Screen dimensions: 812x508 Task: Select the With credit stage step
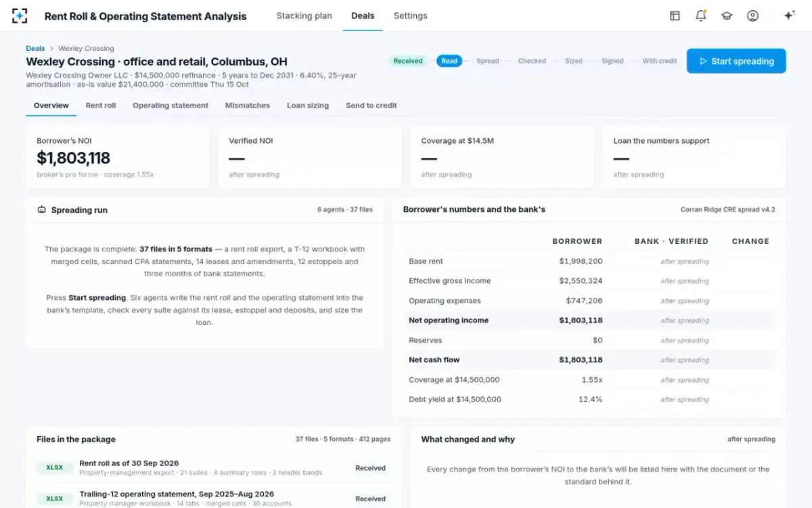[660, 61]
